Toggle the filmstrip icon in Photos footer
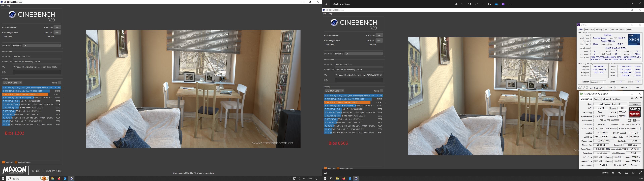Screen dimensions: 644x181 click(x=325, y=172)
